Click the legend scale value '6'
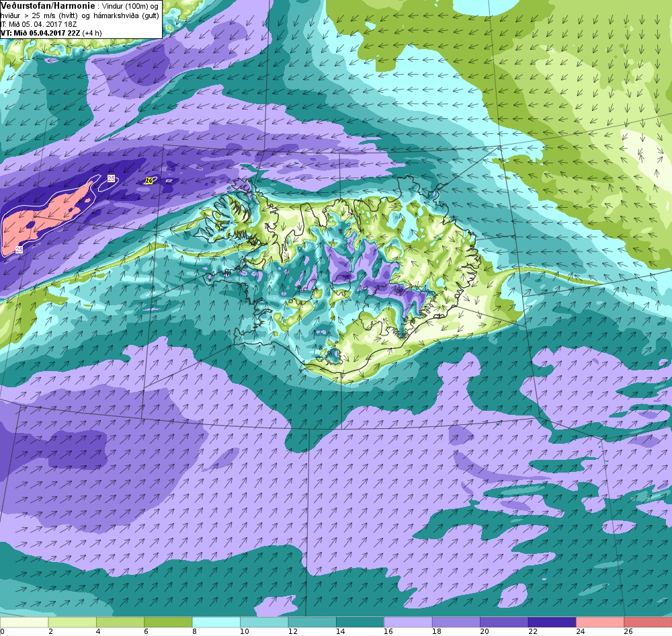Screen dimensions: 672x636 point(146,631)
